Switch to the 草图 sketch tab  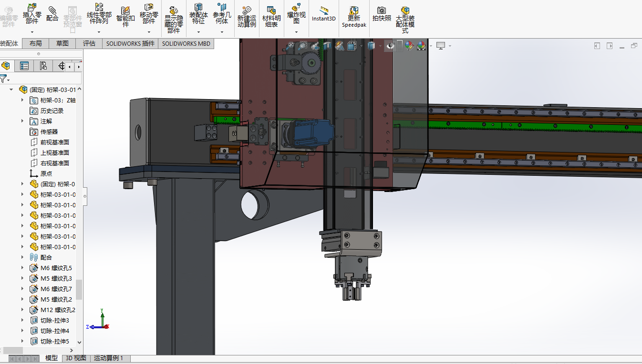tap(62, 43)
